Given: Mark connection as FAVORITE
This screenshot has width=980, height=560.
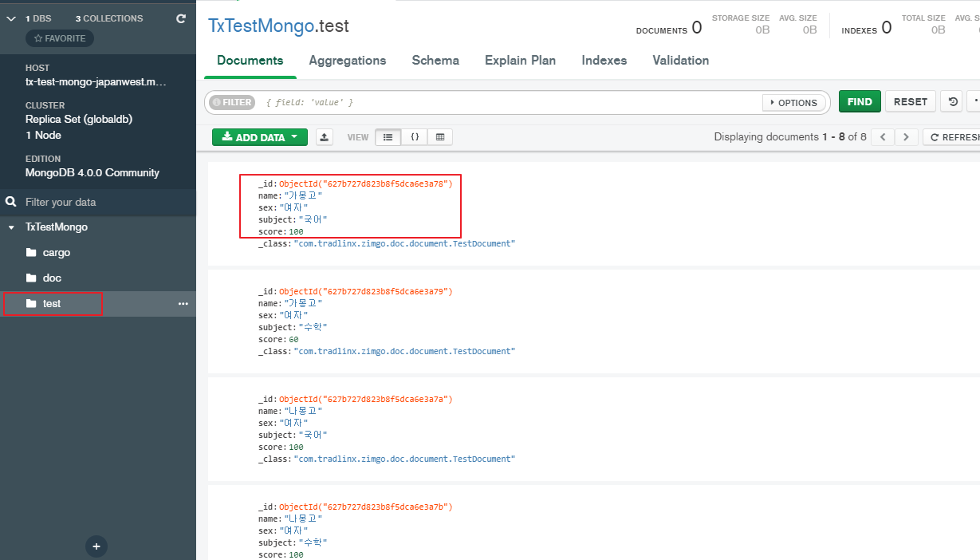Looking at the screenshot, I should [60, 38].
